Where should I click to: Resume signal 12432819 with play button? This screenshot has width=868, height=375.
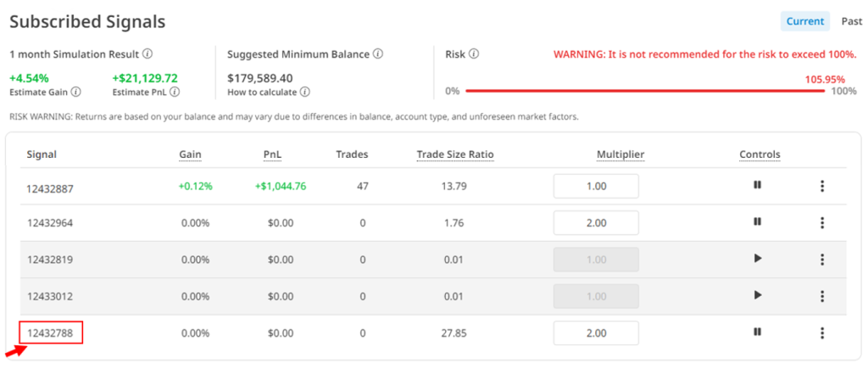(758, 259)
